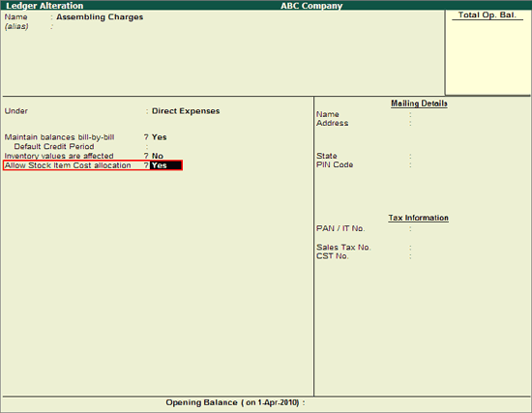
Task: Click the Mailing Details heading
Action: click(419, 103)
